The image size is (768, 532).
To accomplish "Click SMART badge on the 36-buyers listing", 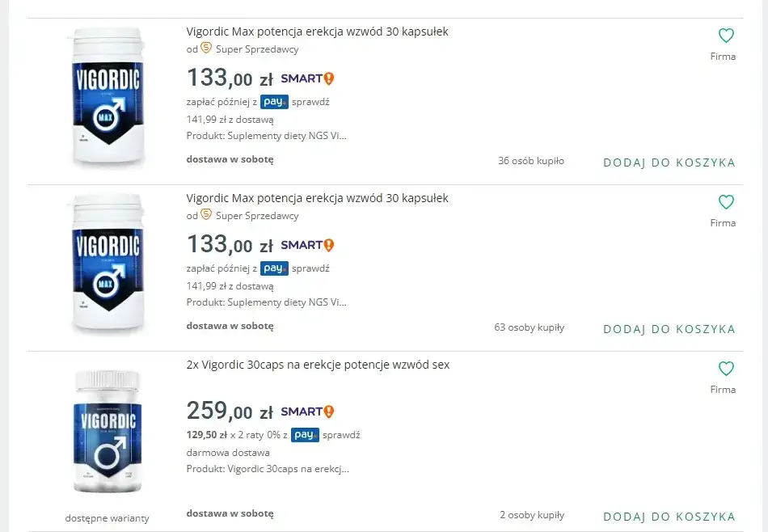I will (307, 78).
